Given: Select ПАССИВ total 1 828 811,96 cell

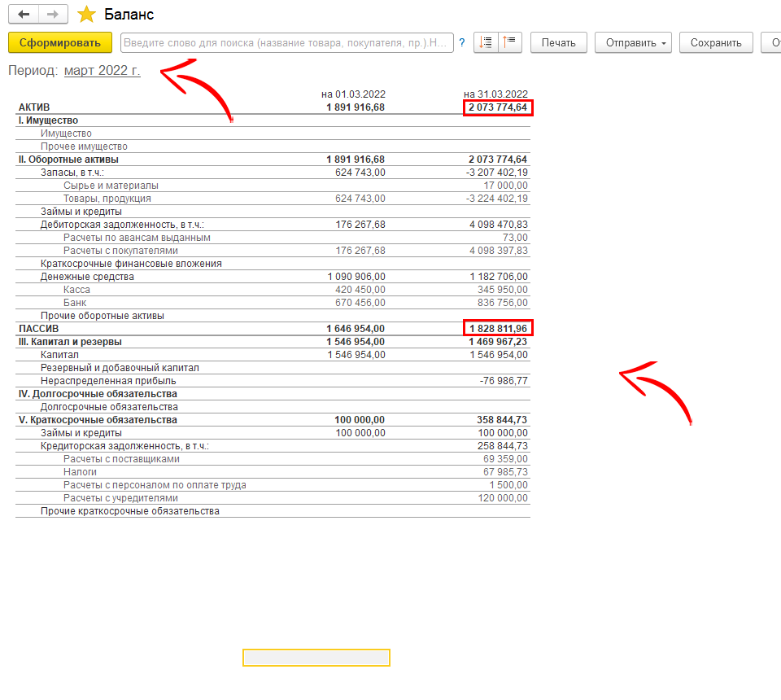Looking at the screenshot, I should pos(498,329).
